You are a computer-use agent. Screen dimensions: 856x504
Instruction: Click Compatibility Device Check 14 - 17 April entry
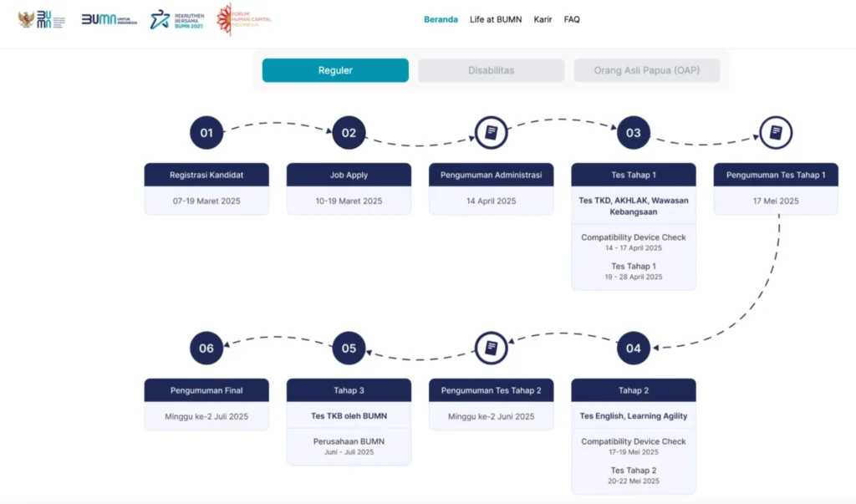point(634,242)
